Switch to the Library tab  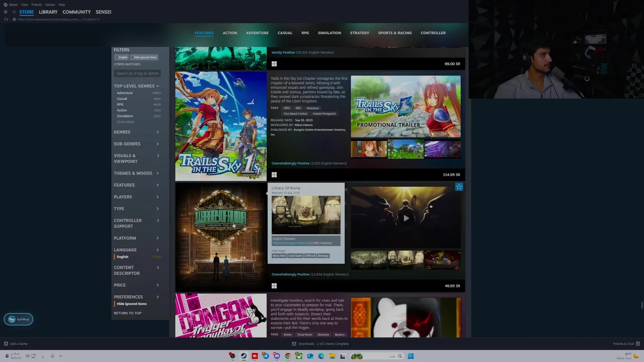(x=48, y=12)
